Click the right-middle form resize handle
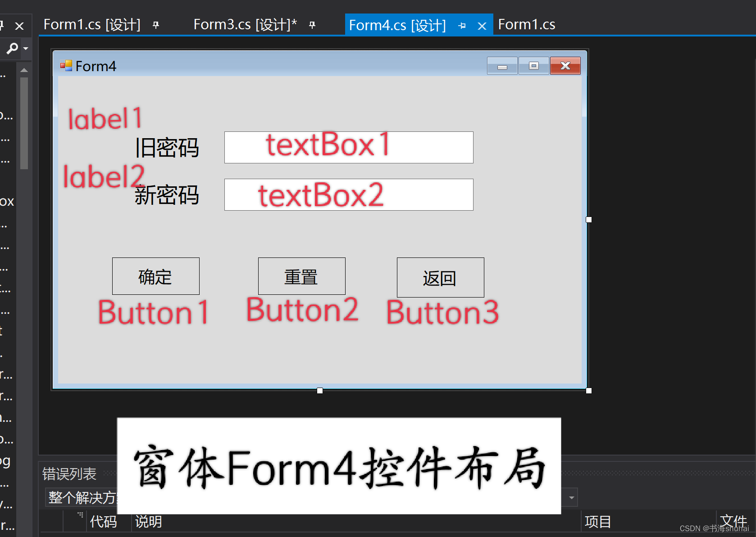756x537 pixels. pos(589,220)
